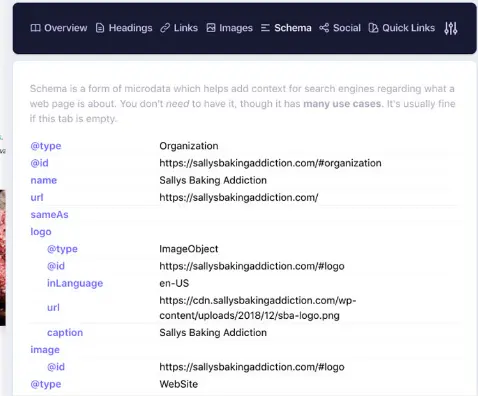The height and width of the screenshot is (396, 478).
Task: Click the en-US language value
Action: 174,283
